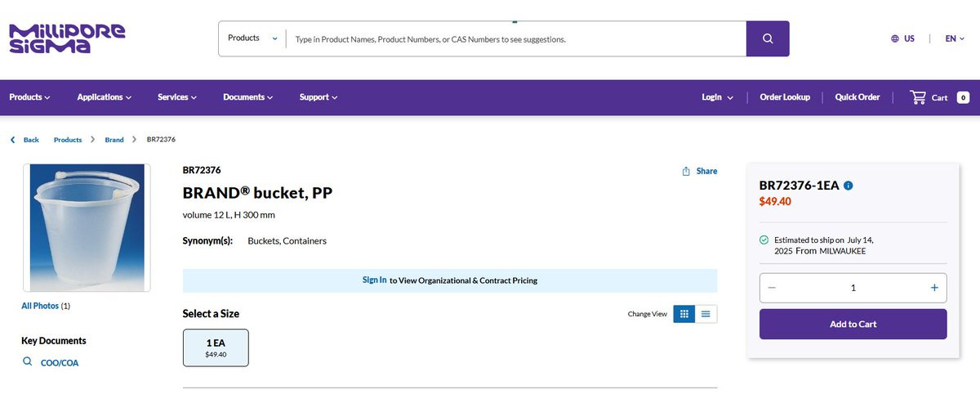Viewport: 980px width, 399px height.
Task: Click the MilliporeSigma logo
Action: click(67, 38)
